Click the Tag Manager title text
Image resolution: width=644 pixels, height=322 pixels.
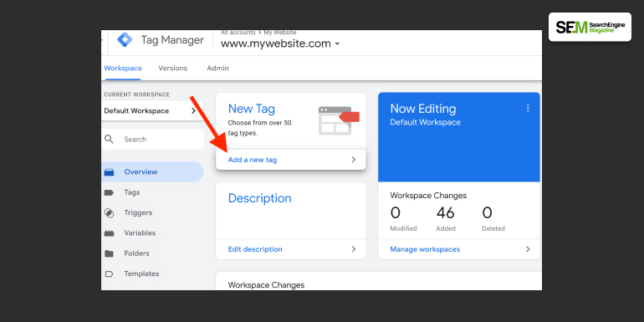172,40
